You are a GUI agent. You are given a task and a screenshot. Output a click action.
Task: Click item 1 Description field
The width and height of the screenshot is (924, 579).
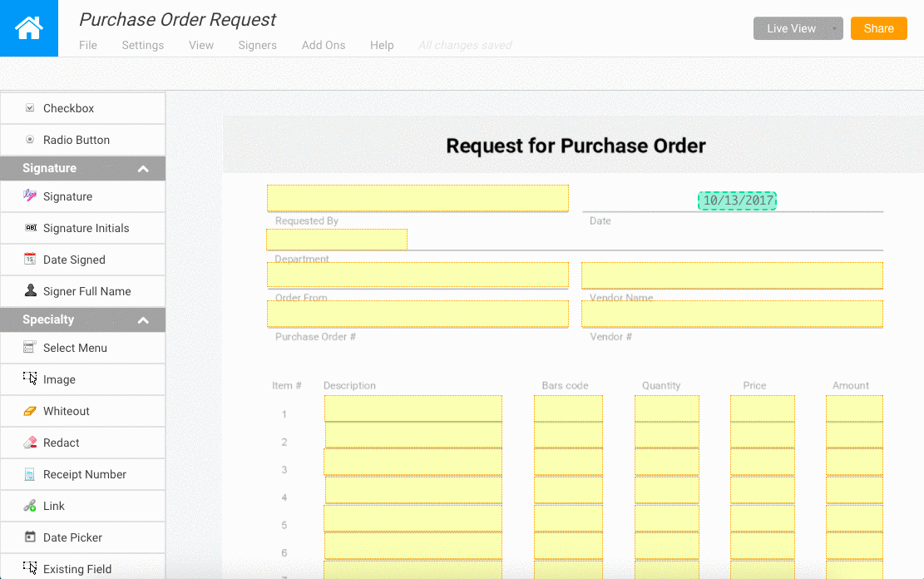413,408
